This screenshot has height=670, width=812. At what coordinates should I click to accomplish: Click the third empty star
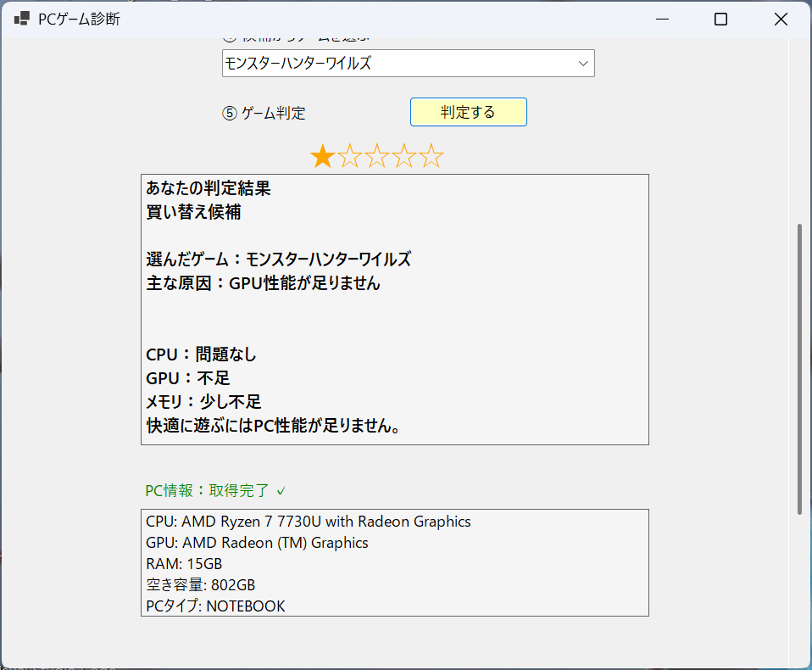377,156
